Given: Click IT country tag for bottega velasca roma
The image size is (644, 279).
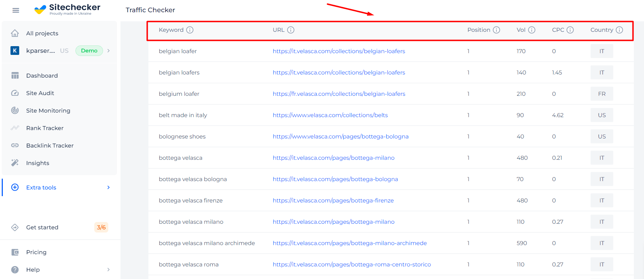Looking at the screenshot, I should point(602,264).
